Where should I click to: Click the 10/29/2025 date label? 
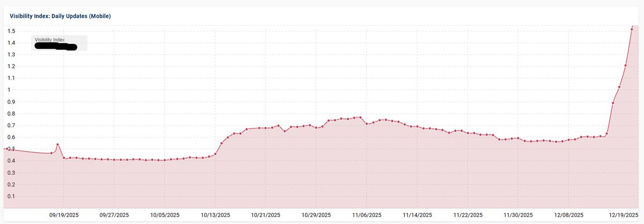click(316, 215)
